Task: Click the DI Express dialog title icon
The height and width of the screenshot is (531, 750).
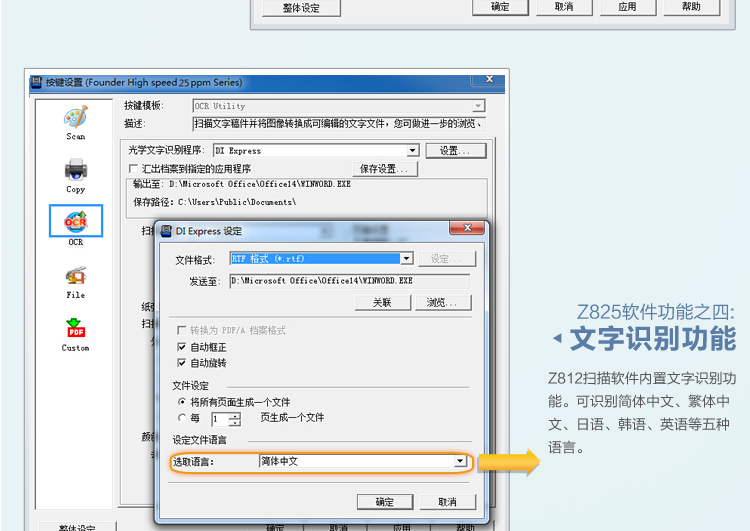Action: tap(166, 231)
